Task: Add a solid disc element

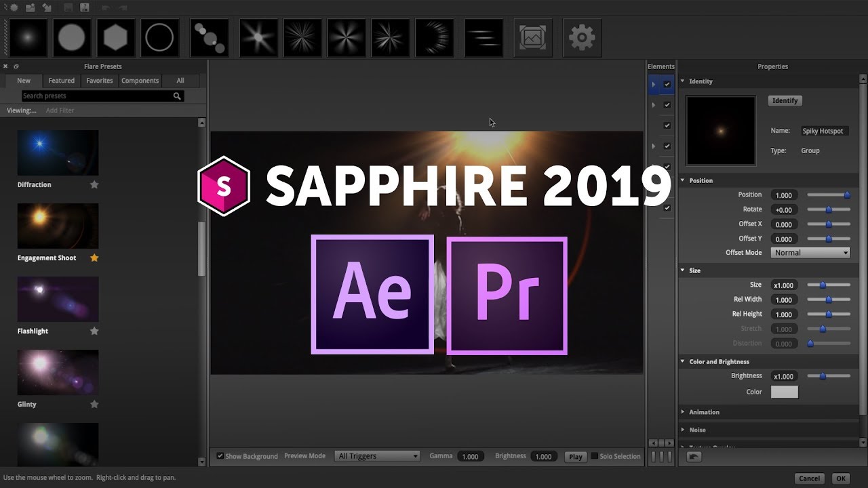Action: [x=73, y=37]
